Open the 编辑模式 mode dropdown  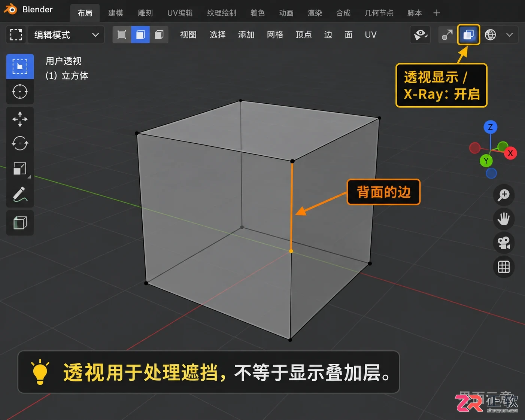click(66, 35)
